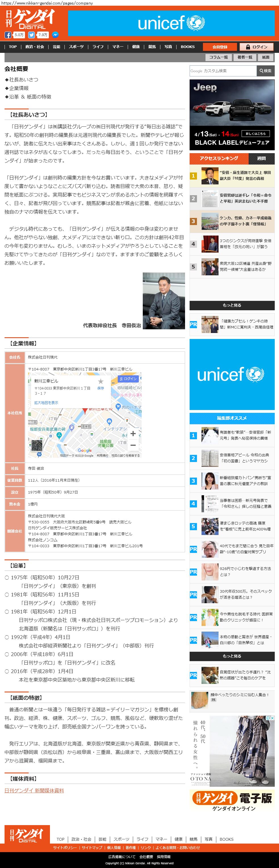
Task: Open 写真 in the top navigation bar
Action: (168, 47)
